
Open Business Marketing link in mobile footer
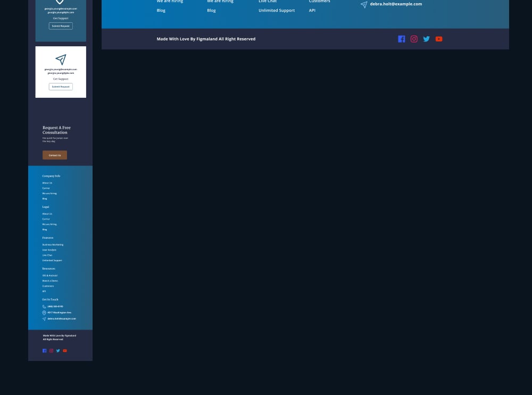click(53, 245)
